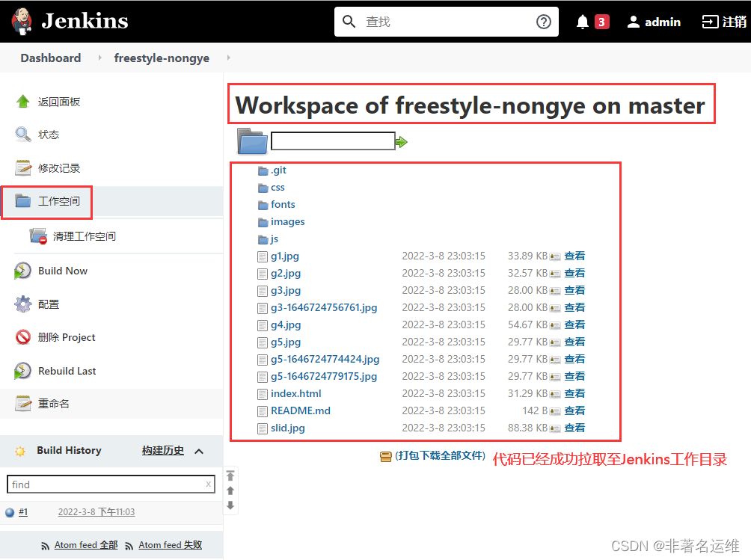Screen dimensions: 751x560
Task: Open the 修改记录 menu item
Action: [x=47, y=168]
